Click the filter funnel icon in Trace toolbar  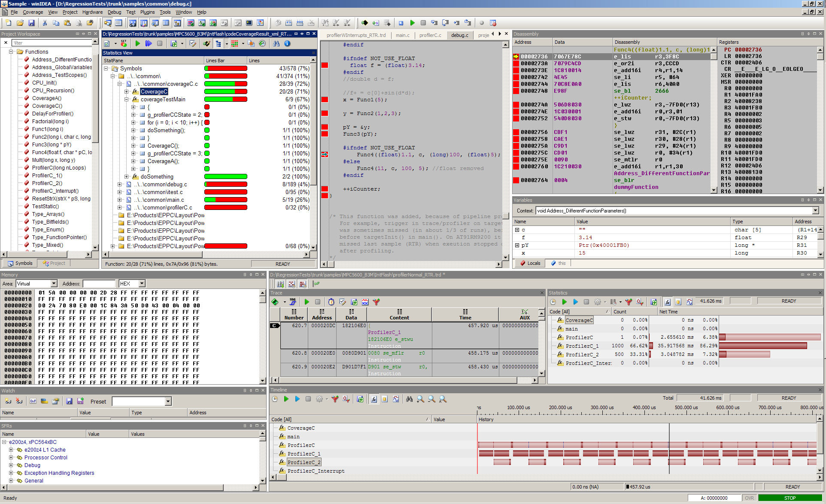pyautogui.click(x=376, y=302)
